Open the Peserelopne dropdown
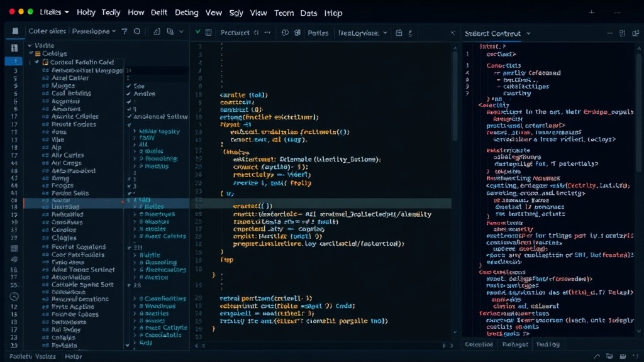Viewport: 644px width, 362px height. tap(94, 31)
